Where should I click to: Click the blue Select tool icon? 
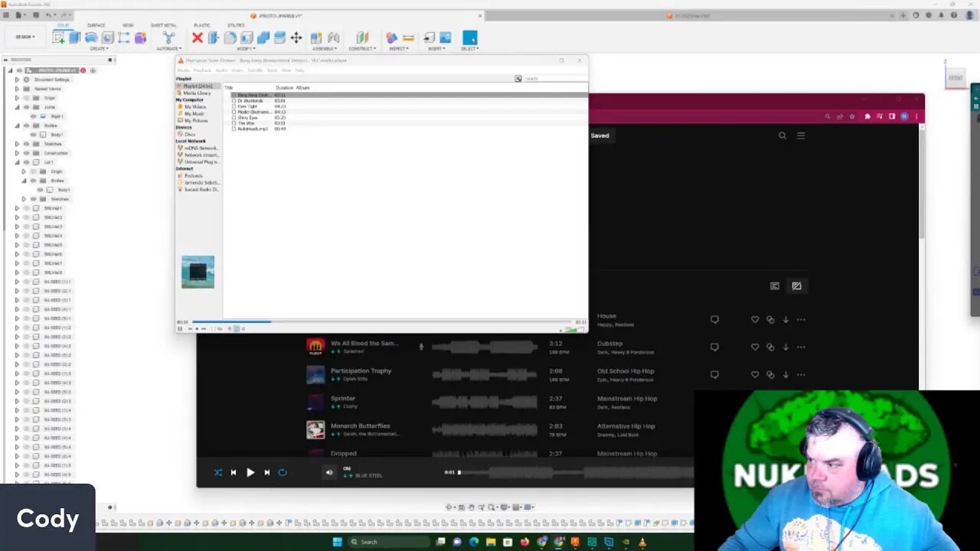[469, 37]
